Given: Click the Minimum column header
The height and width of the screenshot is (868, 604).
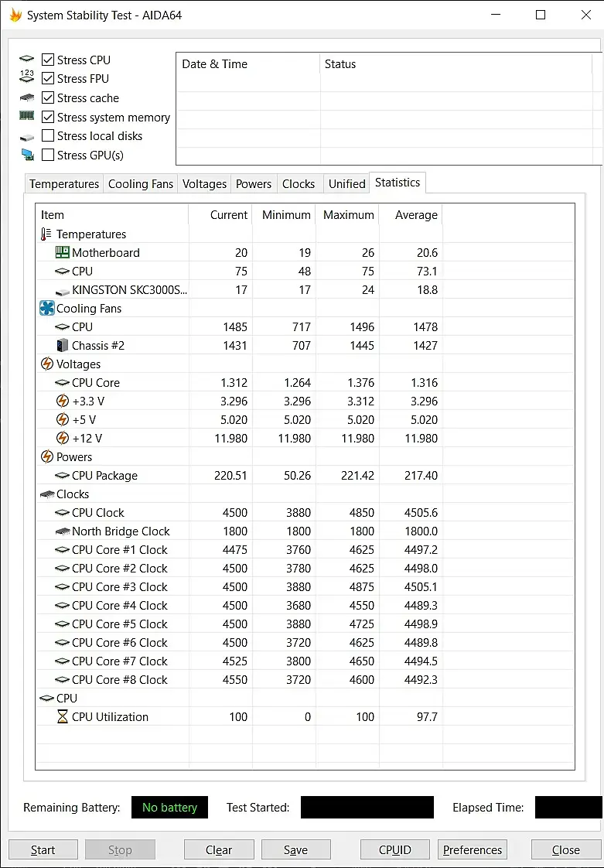Looking at the screenshot, I should pyautogui.click(x=284, y=215).
